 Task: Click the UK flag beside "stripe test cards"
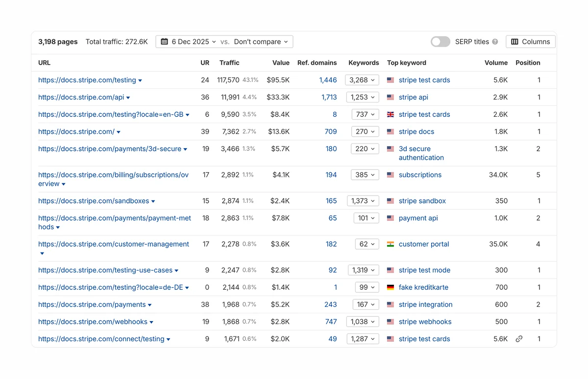(x=390, y=114)
